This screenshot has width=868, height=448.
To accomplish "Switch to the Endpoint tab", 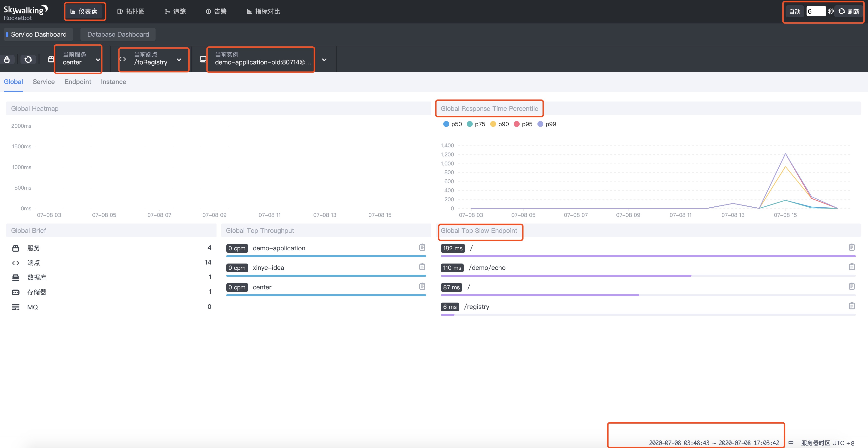I will [78, 82].
